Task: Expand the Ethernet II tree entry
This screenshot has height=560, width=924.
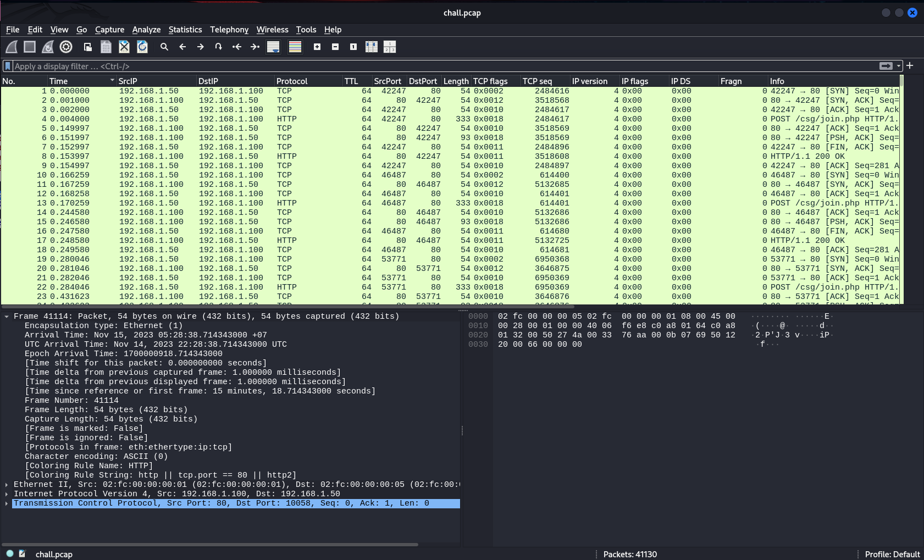Action: tap(6, 485)
